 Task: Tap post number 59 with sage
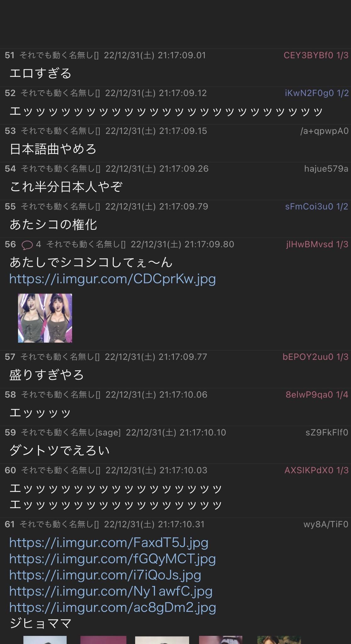(10, 433)
